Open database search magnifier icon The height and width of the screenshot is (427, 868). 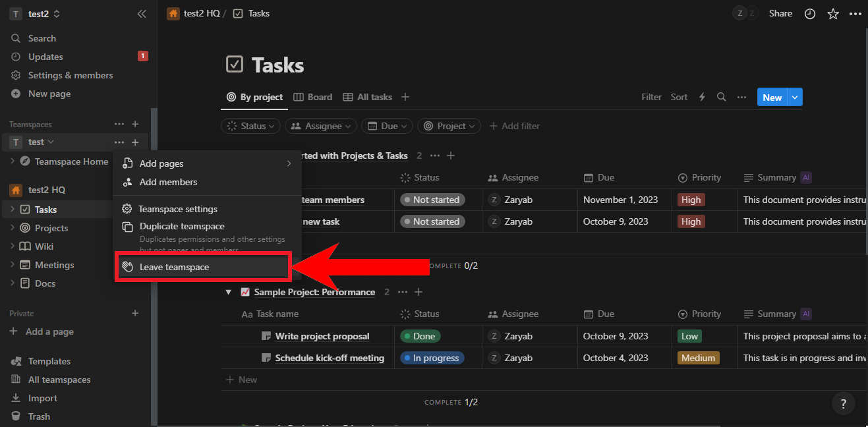click(x=721, y=97)
